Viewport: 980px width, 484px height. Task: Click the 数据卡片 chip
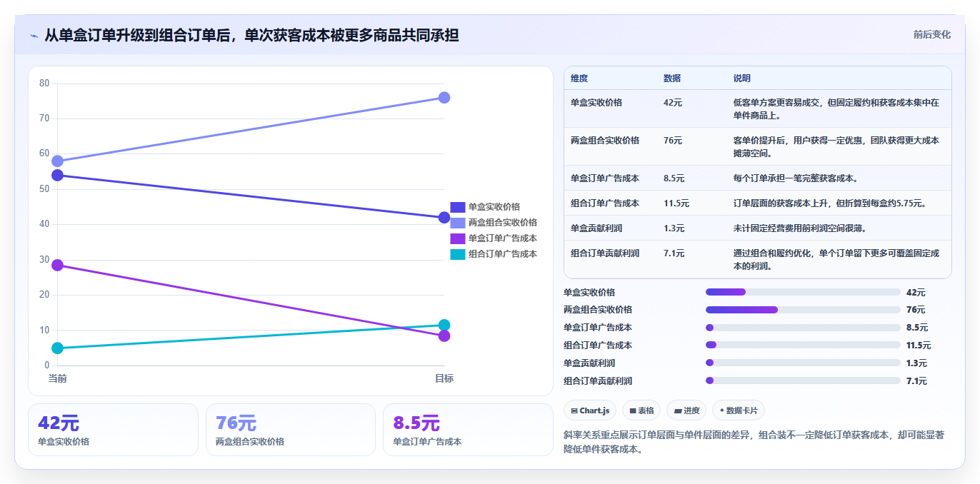point(739,410)
